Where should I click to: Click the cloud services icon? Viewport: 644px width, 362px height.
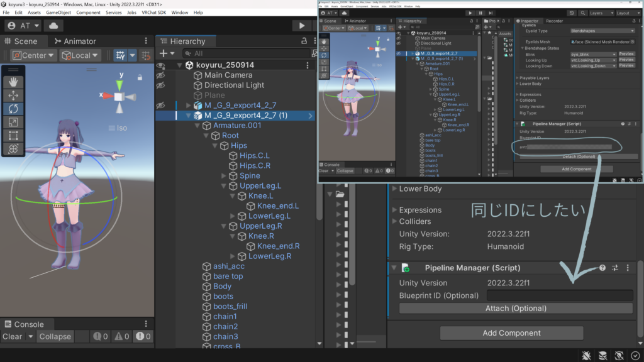coord(53,25)
